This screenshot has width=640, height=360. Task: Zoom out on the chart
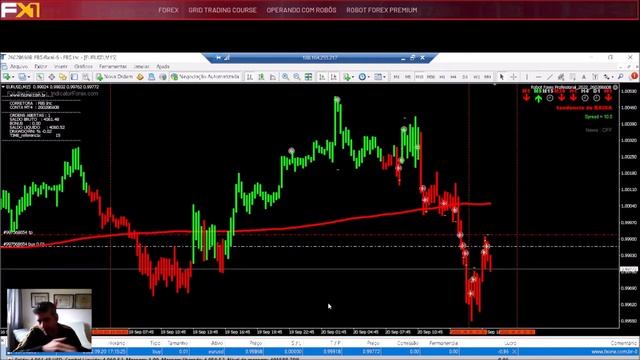click(297, 77)
